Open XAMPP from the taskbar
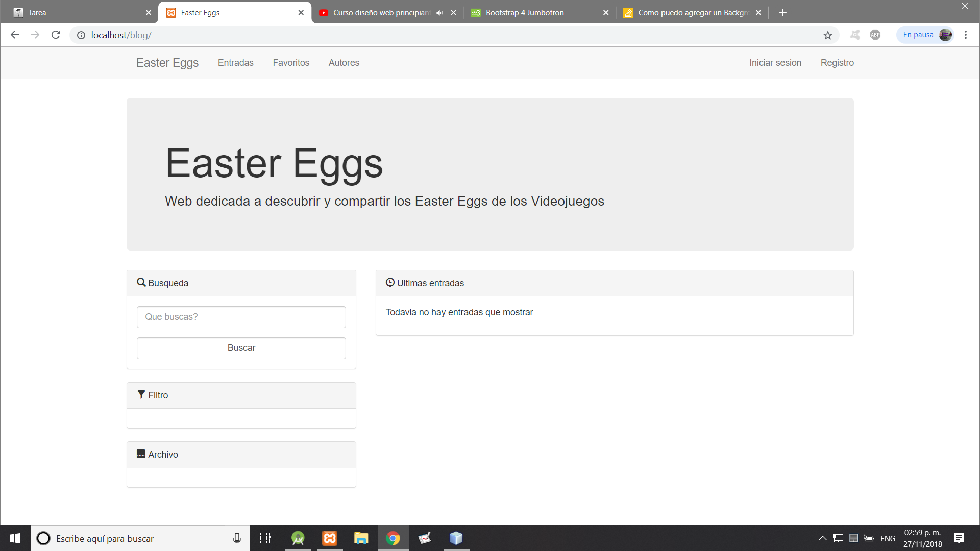 click(330, 538)
